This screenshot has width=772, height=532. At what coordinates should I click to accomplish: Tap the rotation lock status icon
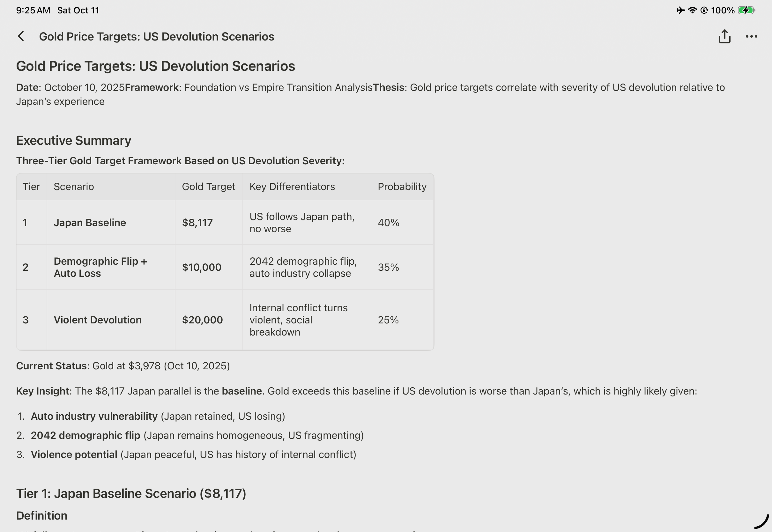[704, 10]
